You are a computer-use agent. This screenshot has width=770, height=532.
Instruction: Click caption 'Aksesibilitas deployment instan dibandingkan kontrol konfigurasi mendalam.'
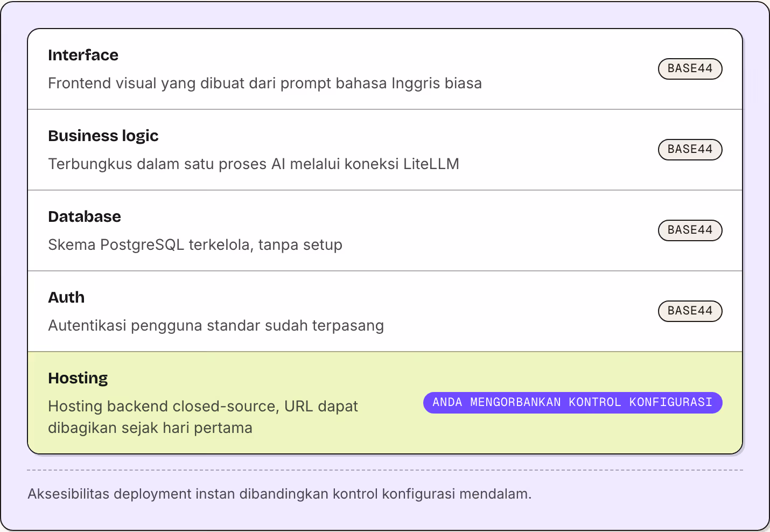point(279,494)
